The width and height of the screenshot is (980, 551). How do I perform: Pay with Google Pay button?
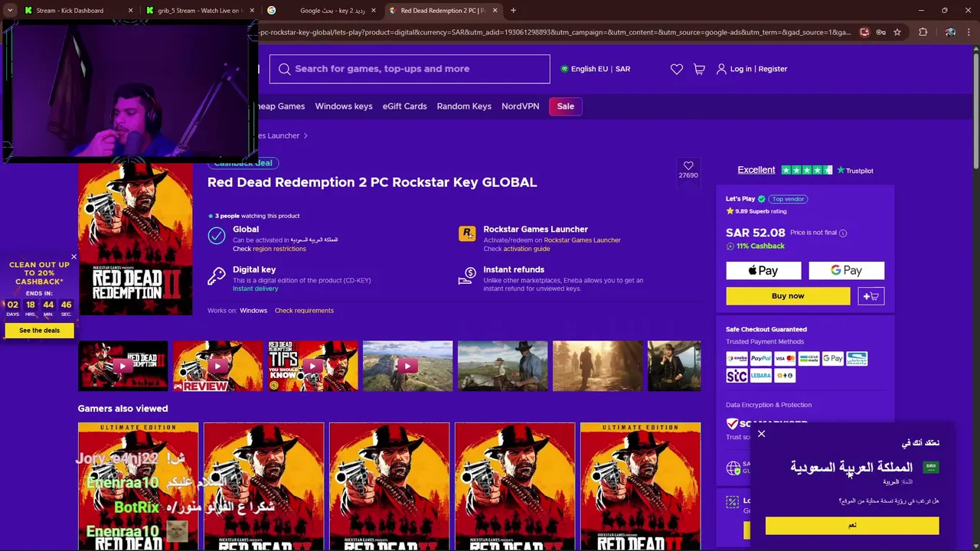point(846,270)
